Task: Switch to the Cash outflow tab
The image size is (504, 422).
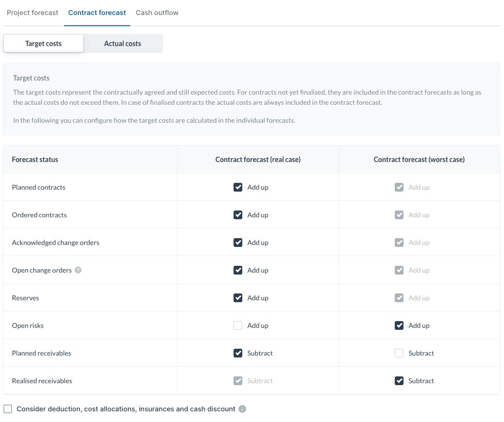Action: 157,13
